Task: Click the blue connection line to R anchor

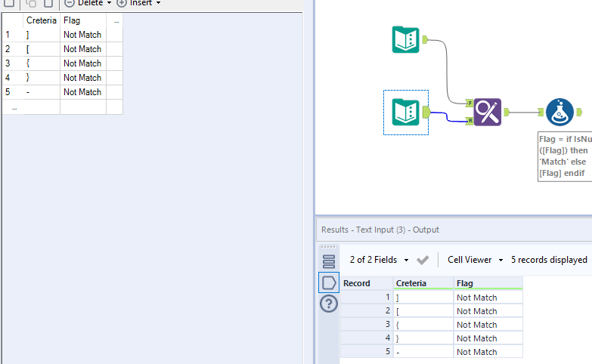Action: [448, 117]
